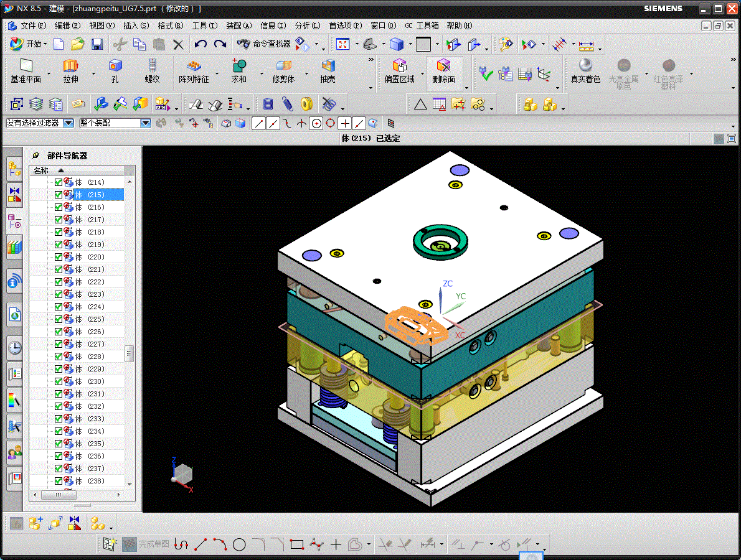741x560 pixels.
Task: Open the Roles sidebar tab icon
Action: (x=15, y=453)
